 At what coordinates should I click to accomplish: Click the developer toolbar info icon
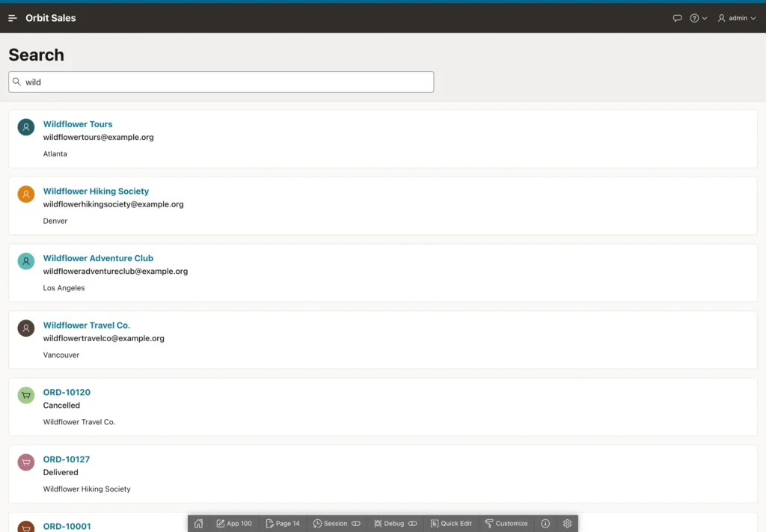[x=545, y=523]
